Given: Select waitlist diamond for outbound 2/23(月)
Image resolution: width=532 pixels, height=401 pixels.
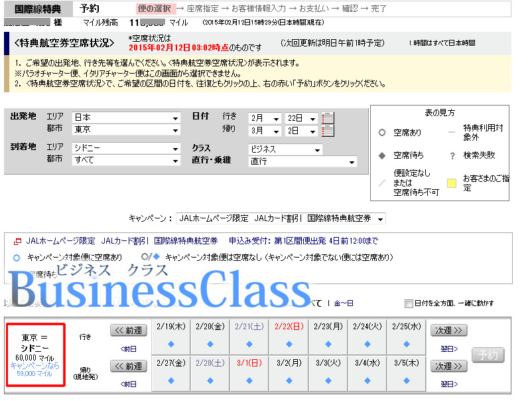Looking at the screenshot, I should pyautogui.click(x=328, y=345).
